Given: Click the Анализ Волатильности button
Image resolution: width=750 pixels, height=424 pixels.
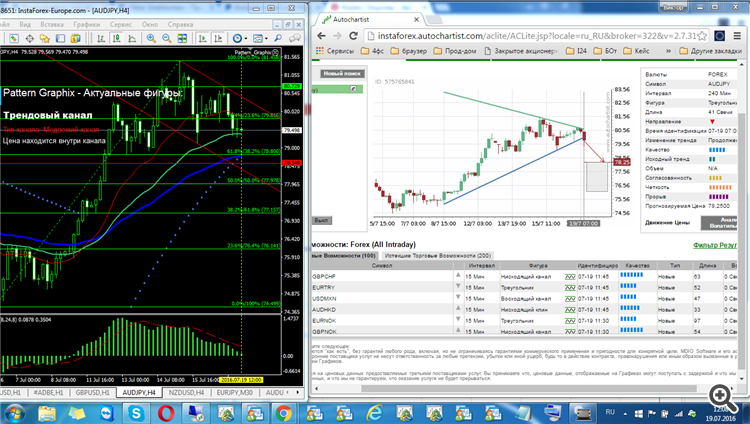Looking at the screenshot, I should tap(720, 223).
